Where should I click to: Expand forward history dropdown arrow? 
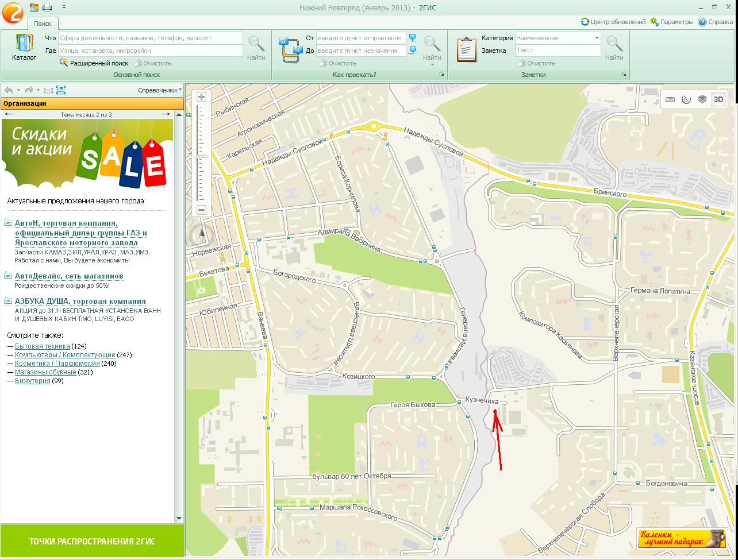click(39, 90)
